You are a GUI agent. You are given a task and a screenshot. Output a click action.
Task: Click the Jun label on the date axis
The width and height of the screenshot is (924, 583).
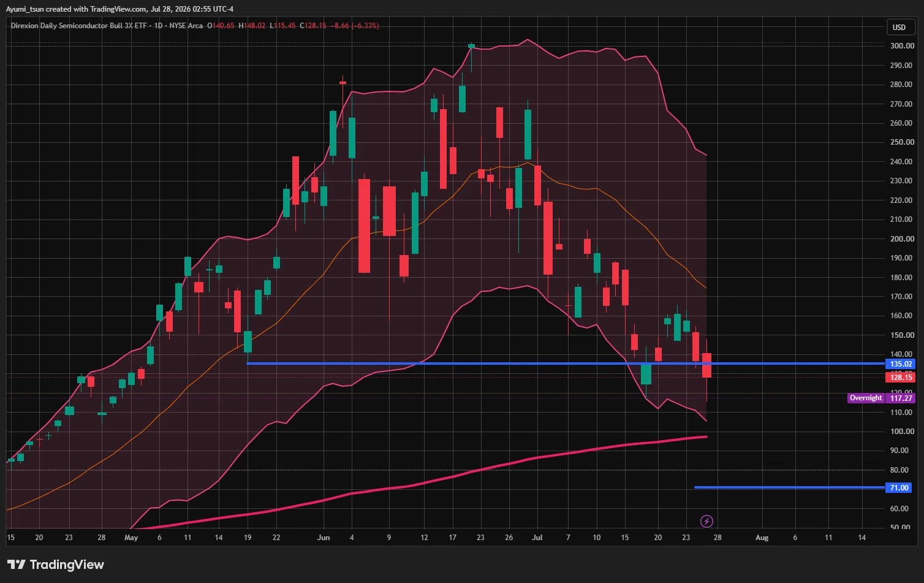324,538
